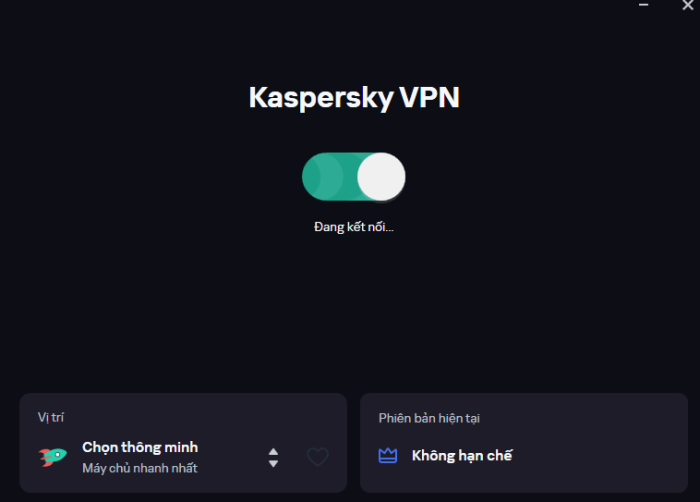The height and width of the screenshot is (502, 700).
Task: Click the upper arrow of location selector
Action: [x=273, y=451]
